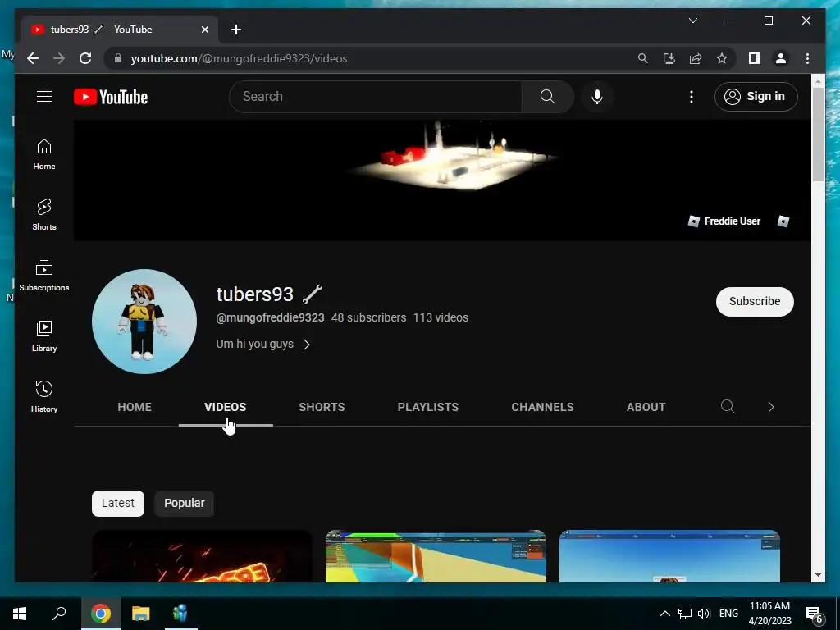Select the Latest filter chip

pyautogui.click(x=118, y=503)
